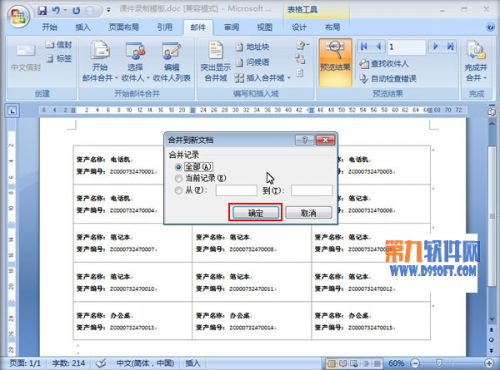
Task: Toggle 插入 overtype mode in status bar
Action: [193, 363]
